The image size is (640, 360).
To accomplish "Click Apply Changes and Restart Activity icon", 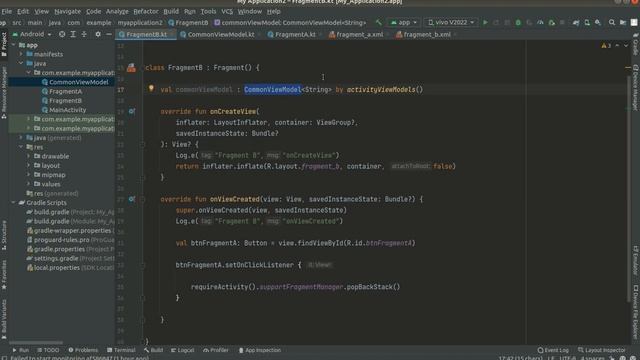I will (496, 22).
